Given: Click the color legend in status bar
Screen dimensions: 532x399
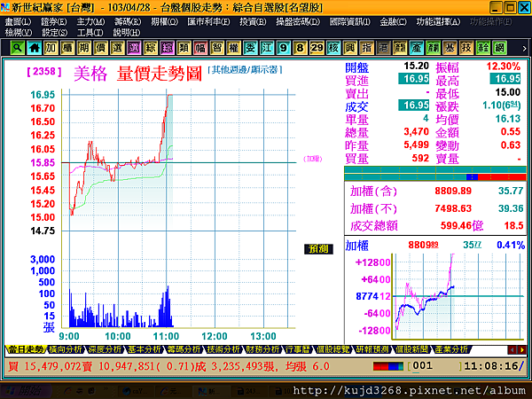Looking at the screenshot, I should (x=388, y=366).
